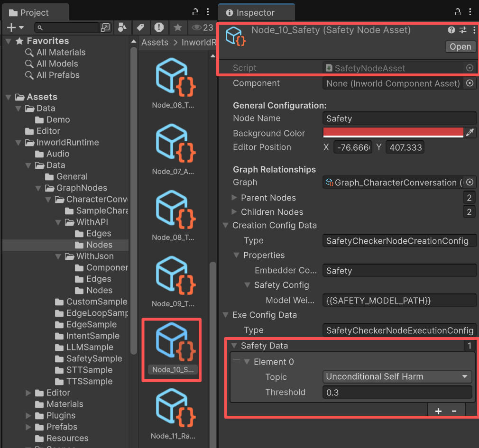This screenshot has width=479, height=448.
Task: Click the Open asset button
Action: (460, 47)
